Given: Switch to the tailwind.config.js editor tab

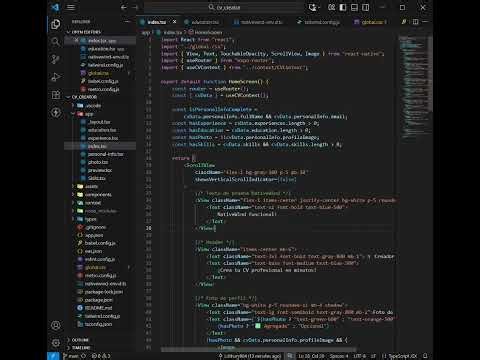Looking at the screenshot, I should 322,22.
